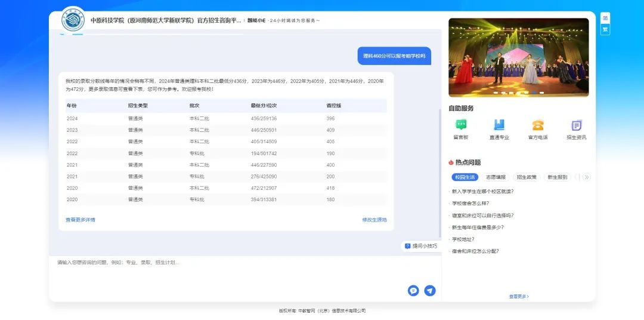This screenshot has height=320, width=644.
Task: Open the 直通专业 majors icon
Action: click(x=499, y=125)
